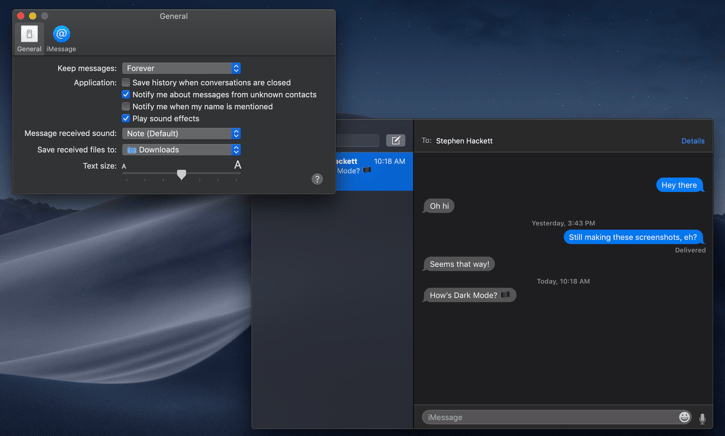Open the Keep messages dropdown

181,68
